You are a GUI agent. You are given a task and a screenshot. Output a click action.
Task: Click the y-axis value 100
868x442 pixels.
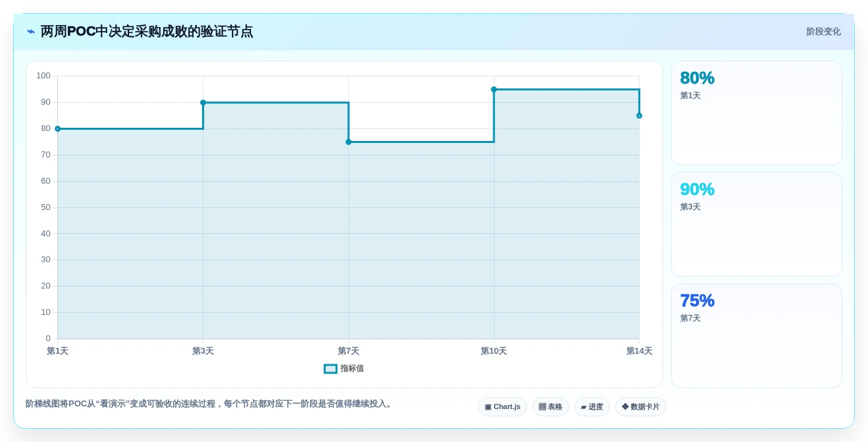click(x=43, y=76)
